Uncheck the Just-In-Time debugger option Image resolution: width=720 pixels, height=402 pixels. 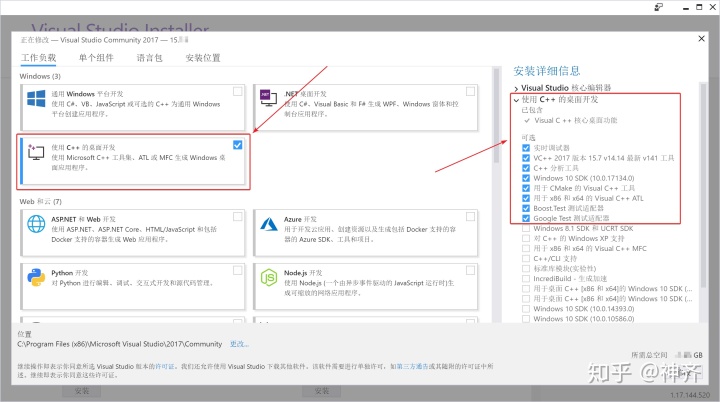(x=526, y=148)
